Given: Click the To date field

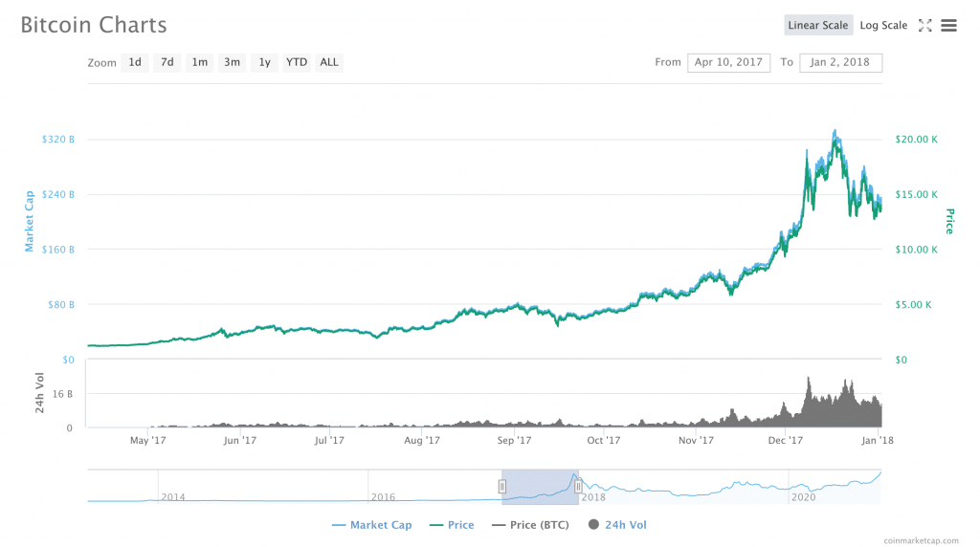Looking at the screenshot, I should [x=840, y=63].
